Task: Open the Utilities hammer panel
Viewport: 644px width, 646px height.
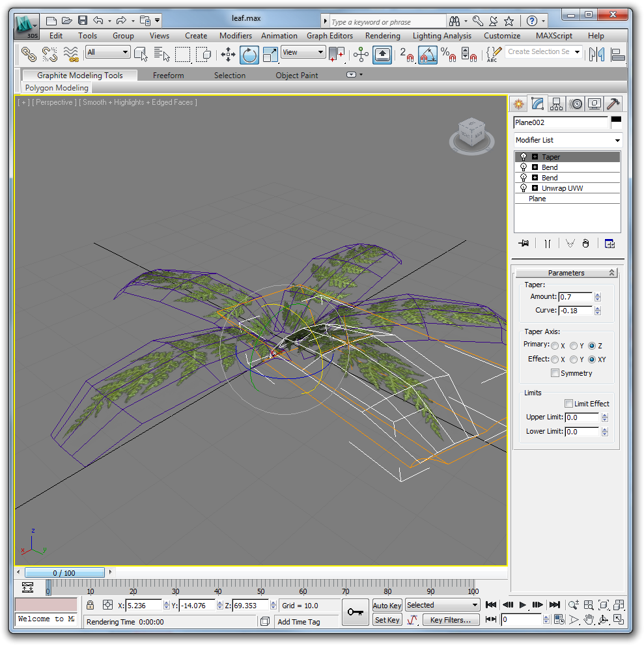Action: 613,104
